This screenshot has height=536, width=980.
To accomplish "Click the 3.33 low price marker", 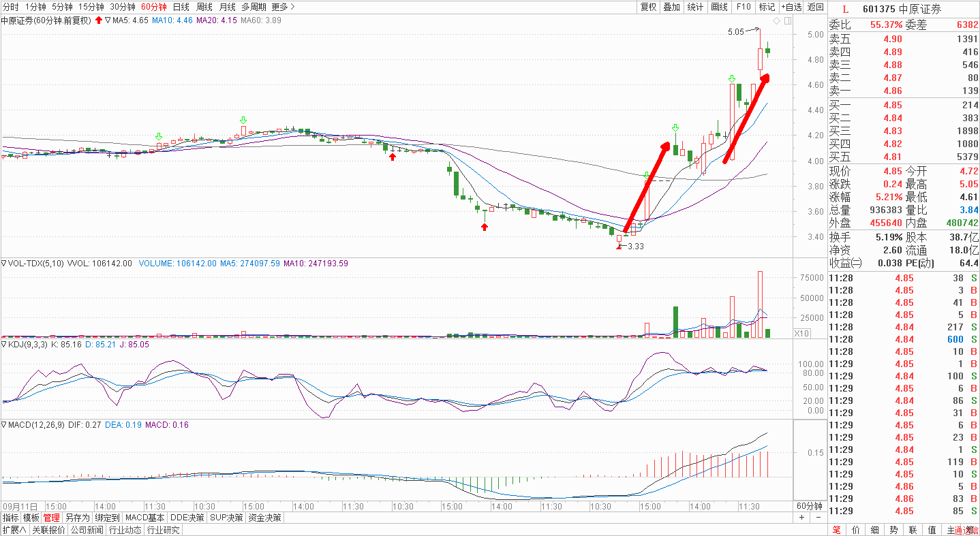I will click(x=636, y=247).
